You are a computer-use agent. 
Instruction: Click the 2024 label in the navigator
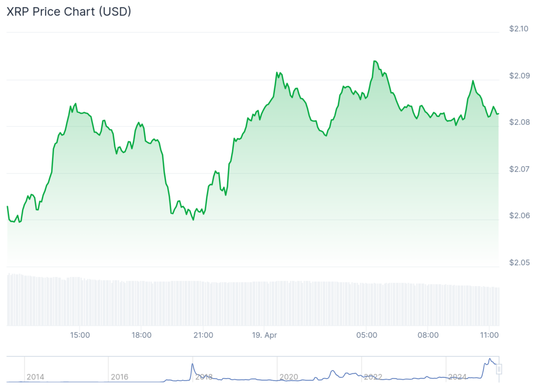[x=458, y=377]
